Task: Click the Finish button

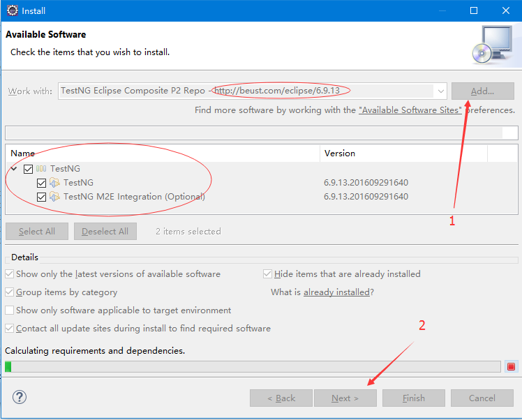Action: pos(414,398)
